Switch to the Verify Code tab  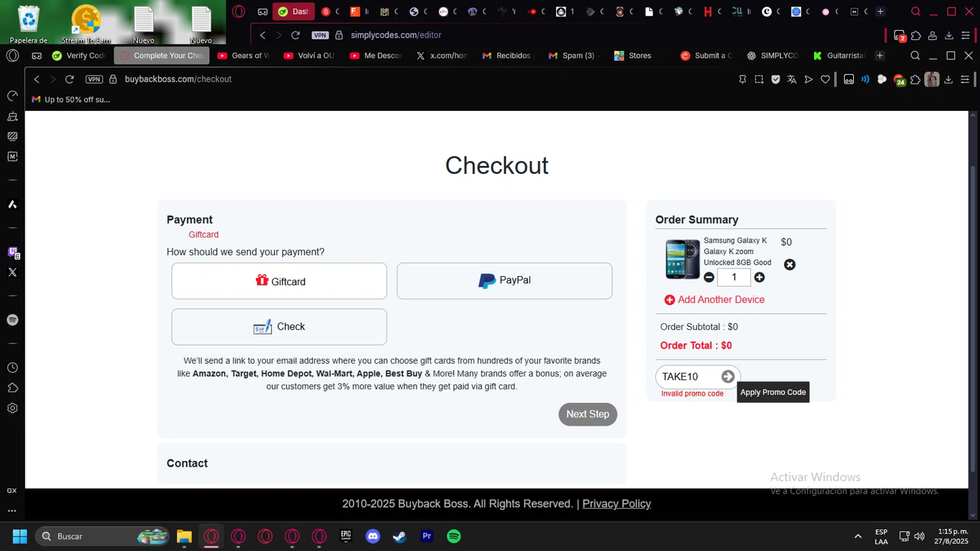[x=78, y=55]
